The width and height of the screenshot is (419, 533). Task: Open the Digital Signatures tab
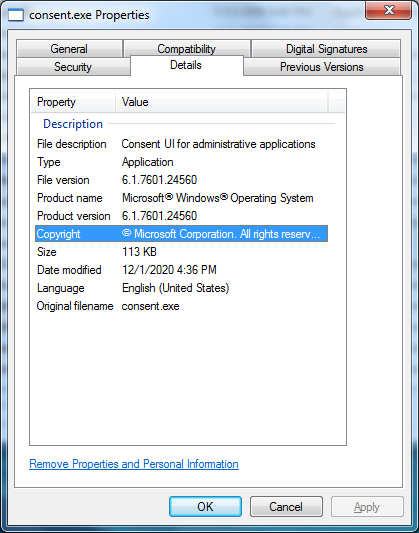pos(326,49)
